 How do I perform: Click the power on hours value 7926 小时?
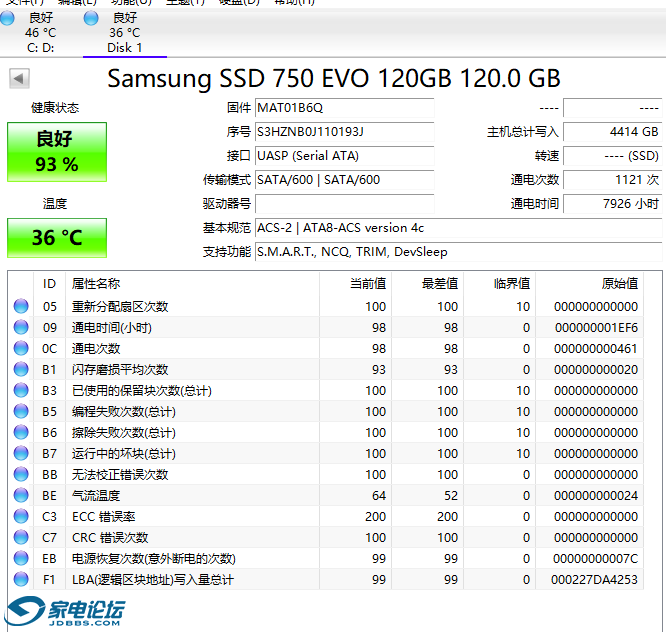coord(612,204)
